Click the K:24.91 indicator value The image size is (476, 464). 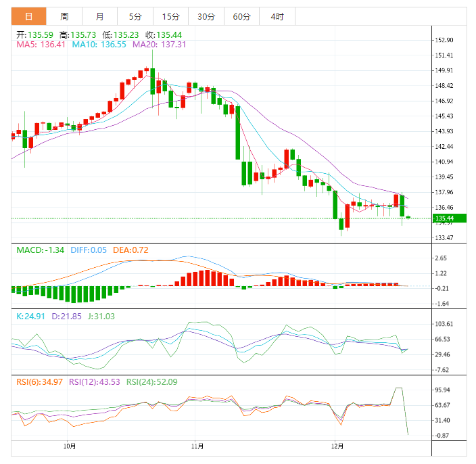tap(30, 317)
